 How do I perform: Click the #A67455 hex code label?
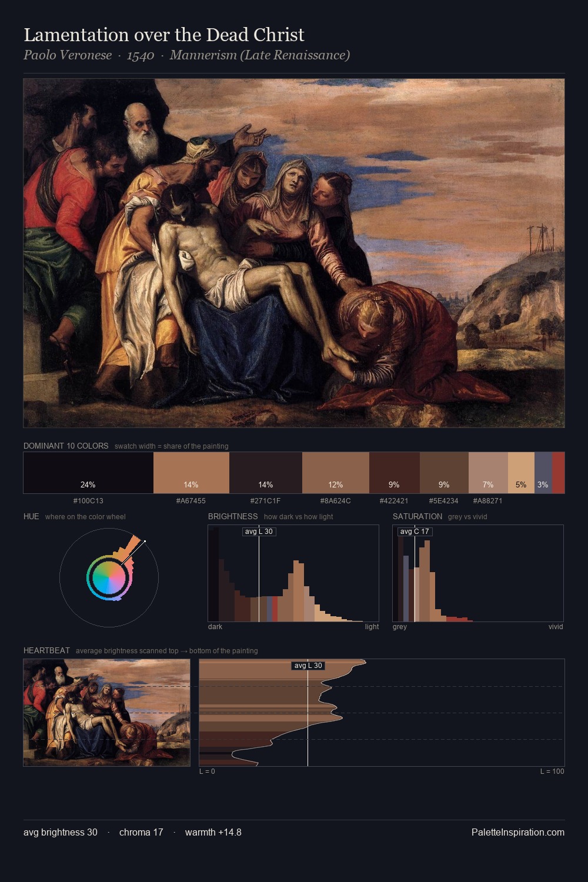tap(191, 501)
